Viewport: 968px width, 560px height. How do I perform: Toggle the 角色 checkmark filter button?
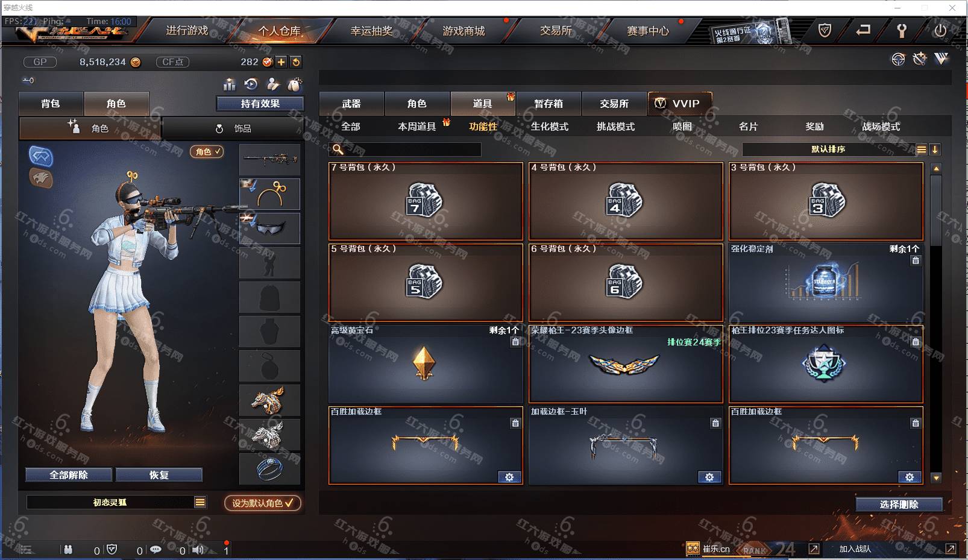tap(207, 151)
